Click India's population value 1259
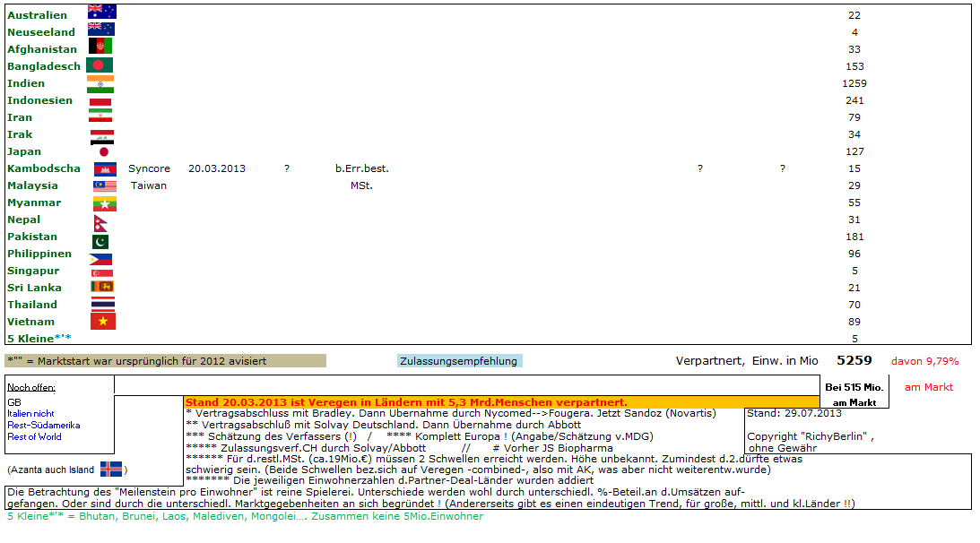The width and height of the screenshot is (980, 543). 854,83
